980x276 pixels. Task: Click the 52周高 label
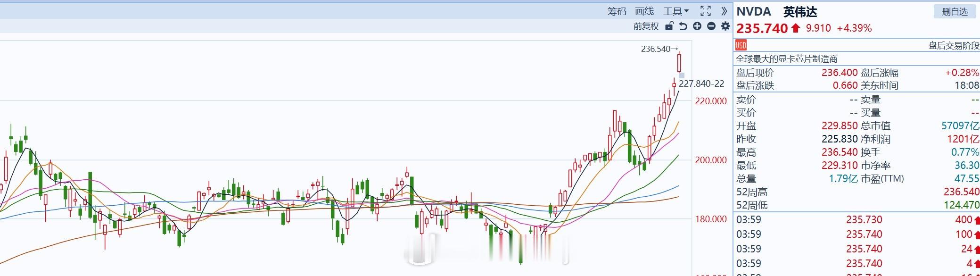pos(752,192)
